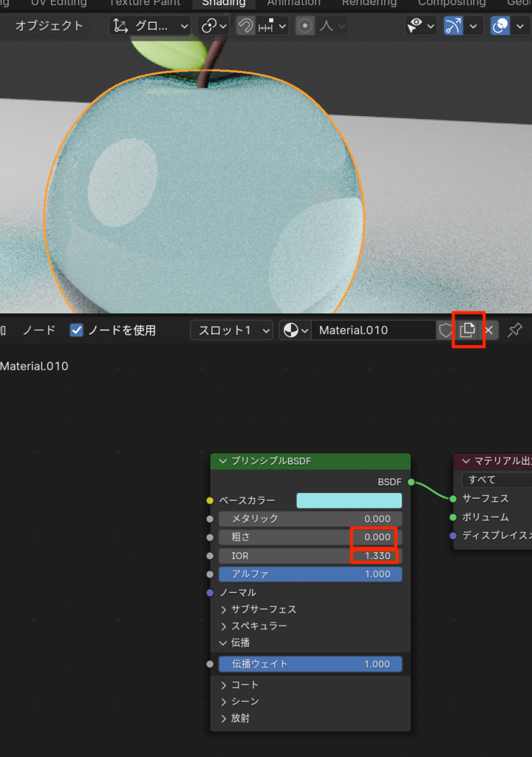The image size is (532, 757).
Task: Toggle the viewport gizmo display button
Action: (453, 26)
